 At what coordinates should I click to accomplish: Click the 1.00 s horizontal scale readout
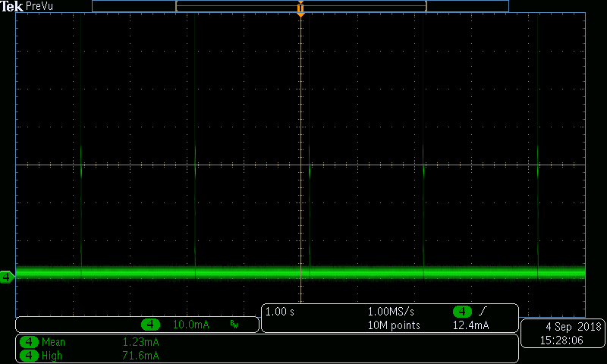pos(280,312)
